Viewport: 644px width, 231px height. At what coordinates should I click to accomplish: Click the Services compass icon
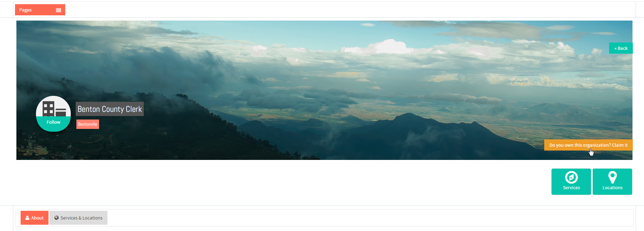click(571, 177)
